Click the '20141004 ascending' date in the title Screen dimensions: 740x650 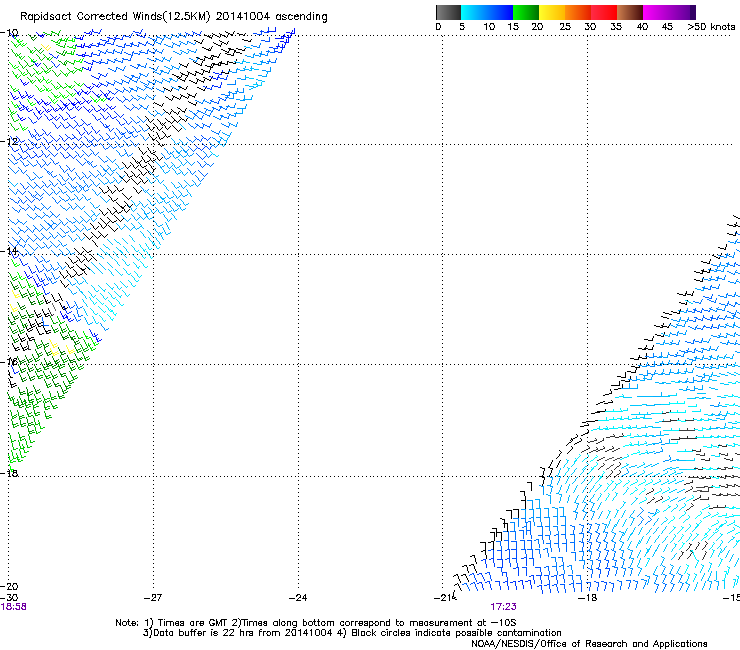pos(271,17)
